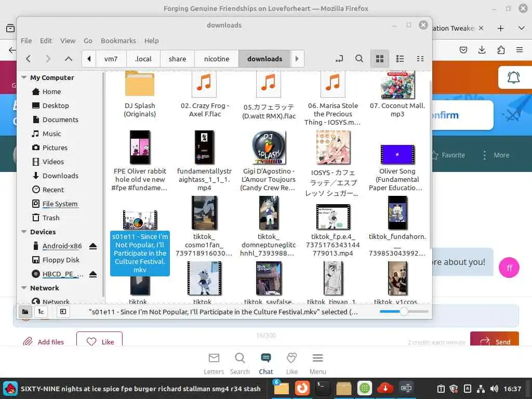This screenshot has width=532, height=399.
Task: Go back with the file manager back arrow
Action: click(29, 59)
